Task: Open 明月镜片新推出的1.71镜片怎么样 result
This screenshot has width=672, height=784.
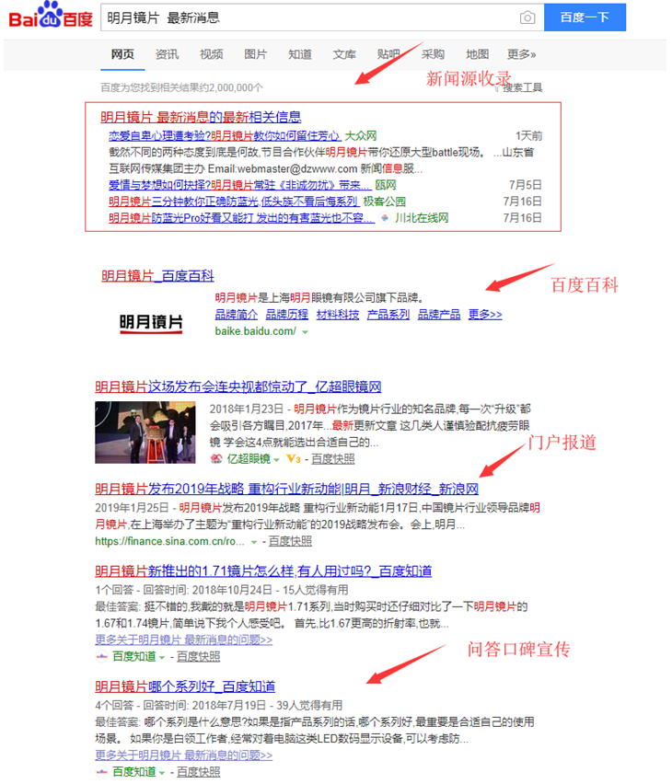Action: (263, 571)
